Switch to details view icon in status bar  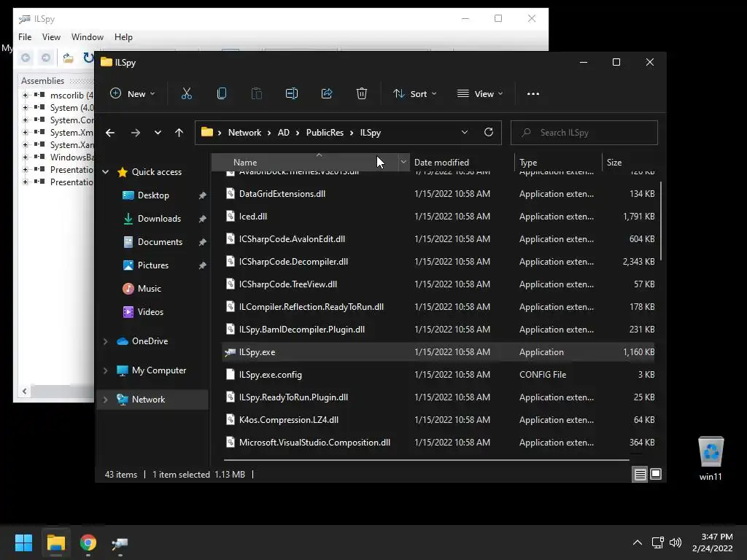[x=640, y=474]
